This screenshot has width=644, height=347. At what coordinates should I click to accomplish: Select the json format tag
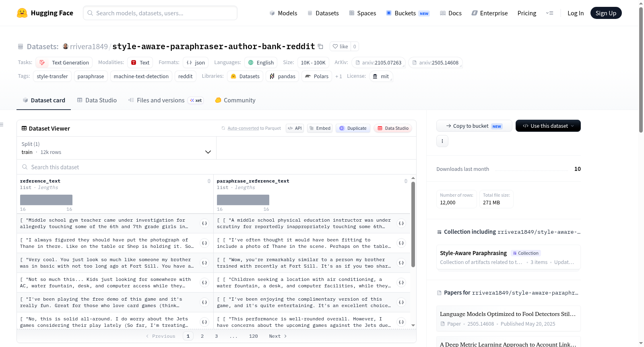tap(196, 62)
